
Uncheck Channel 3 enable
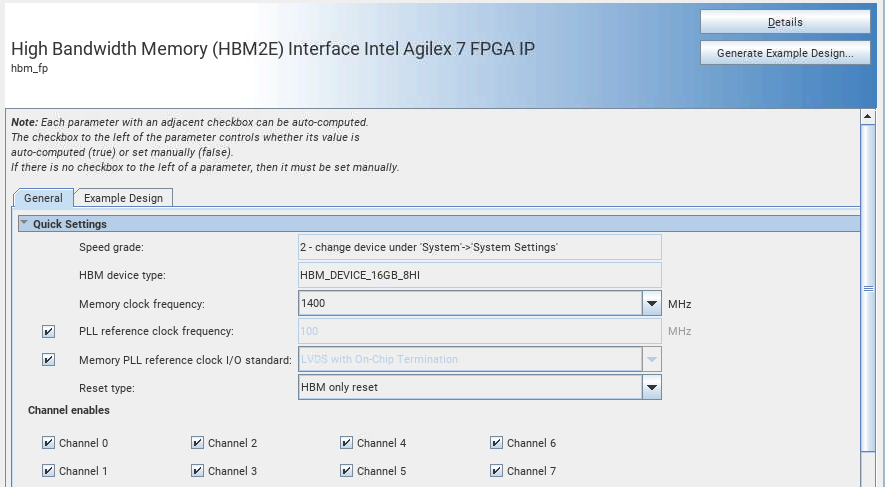click(197, 471)
